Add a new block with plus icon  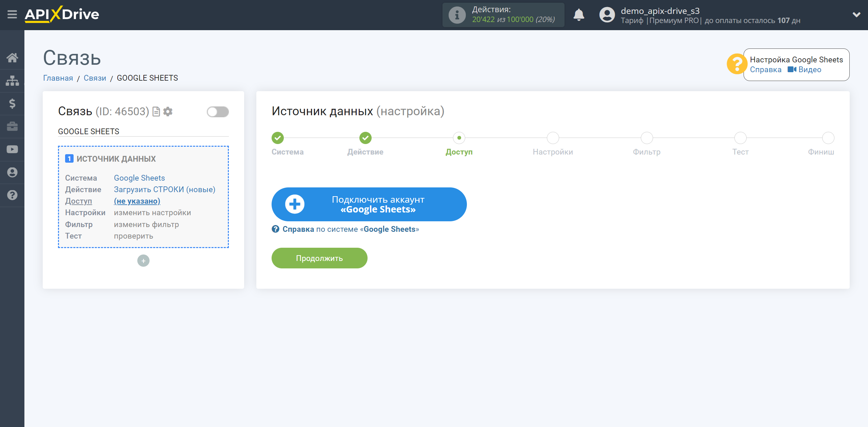pyautogui.click(x=143, y=261)
